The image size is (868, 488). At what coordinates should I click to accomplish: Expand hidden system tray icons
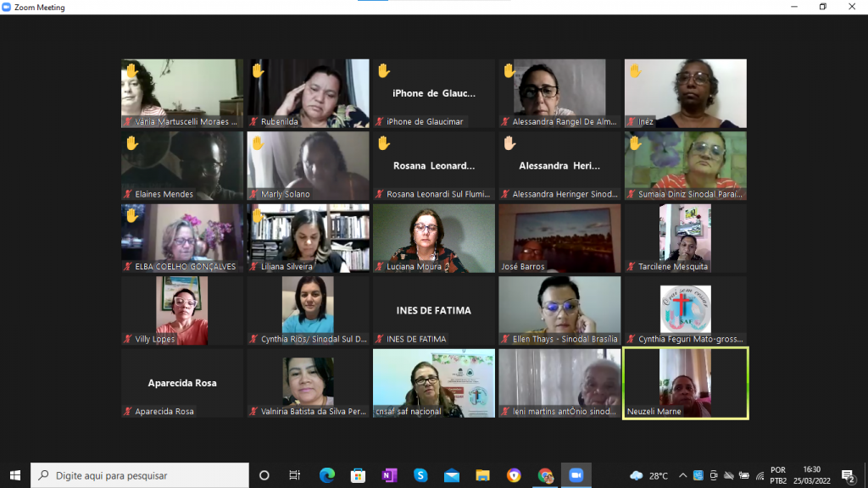coord(682,475)
